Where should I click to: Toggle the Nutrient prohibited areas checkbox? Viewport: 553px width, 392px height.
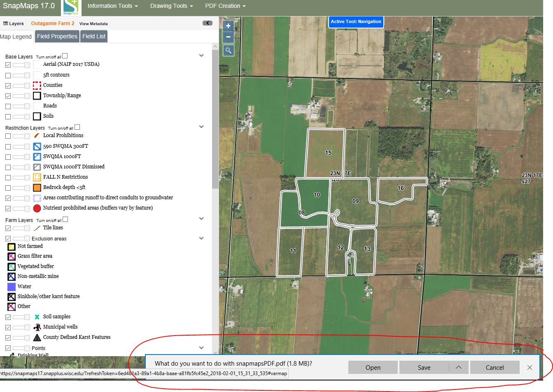point(8,209)
